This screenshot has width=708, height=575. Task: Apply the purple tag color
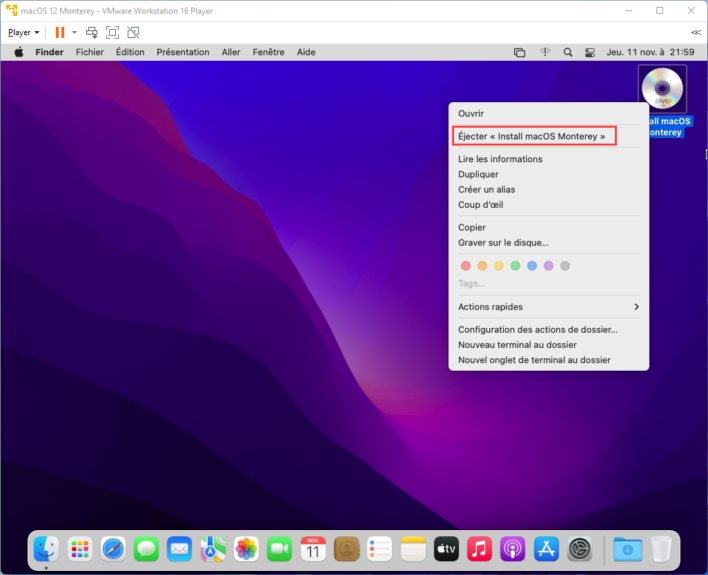click(x=548, y=266)
